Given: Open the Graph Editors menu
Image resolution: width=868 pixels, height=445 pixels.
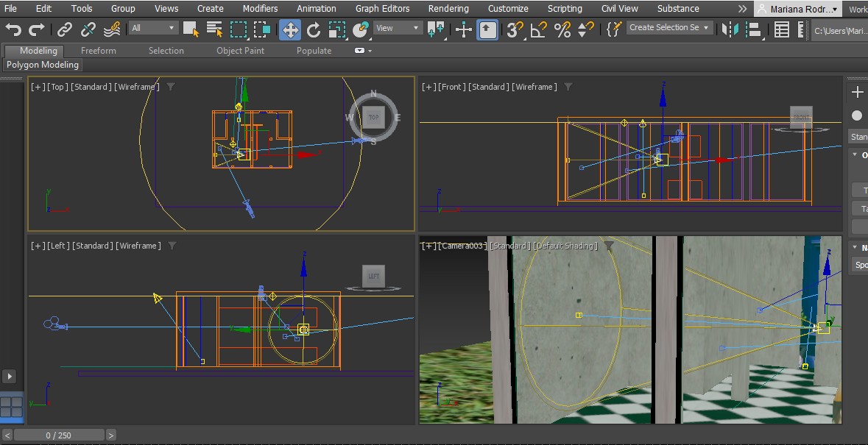Looking at the screenshot, I should (x=382, y=9).
